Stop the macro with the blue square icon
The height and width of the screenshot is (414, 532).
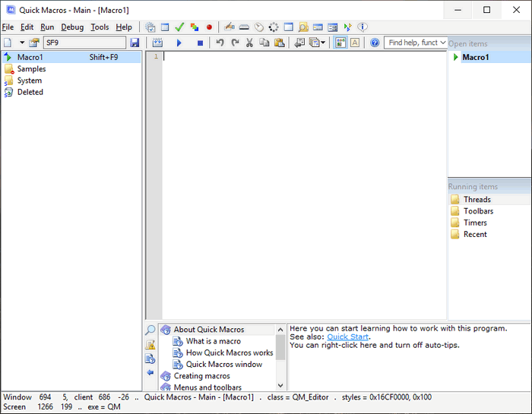[x=200, y=43]
